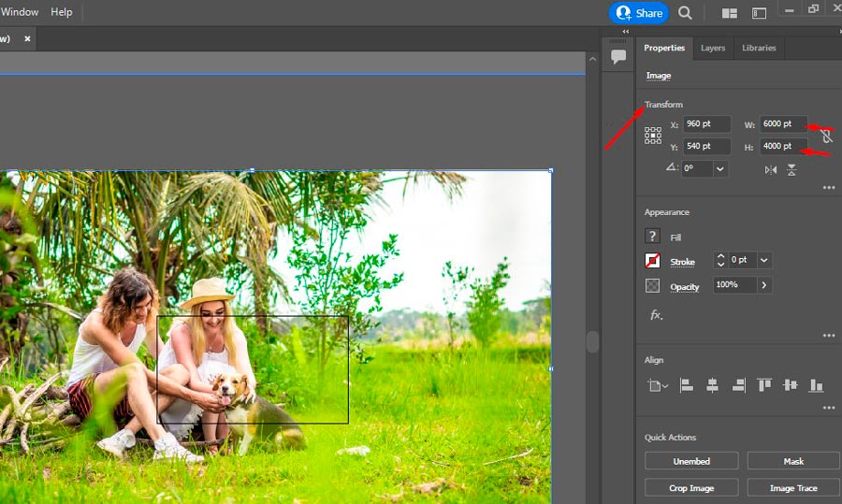Click the Y position field 540 pt

point(706,146)
